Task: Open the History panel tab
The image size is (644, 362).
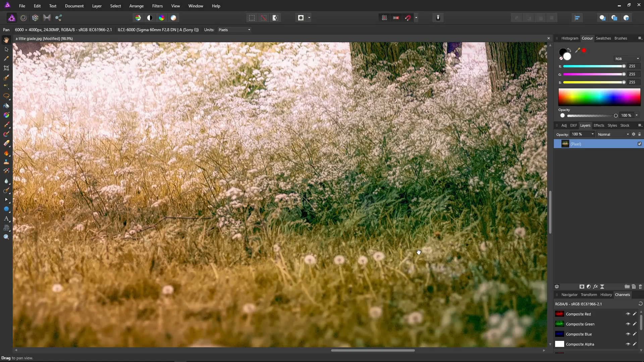Action: (606, 295)
